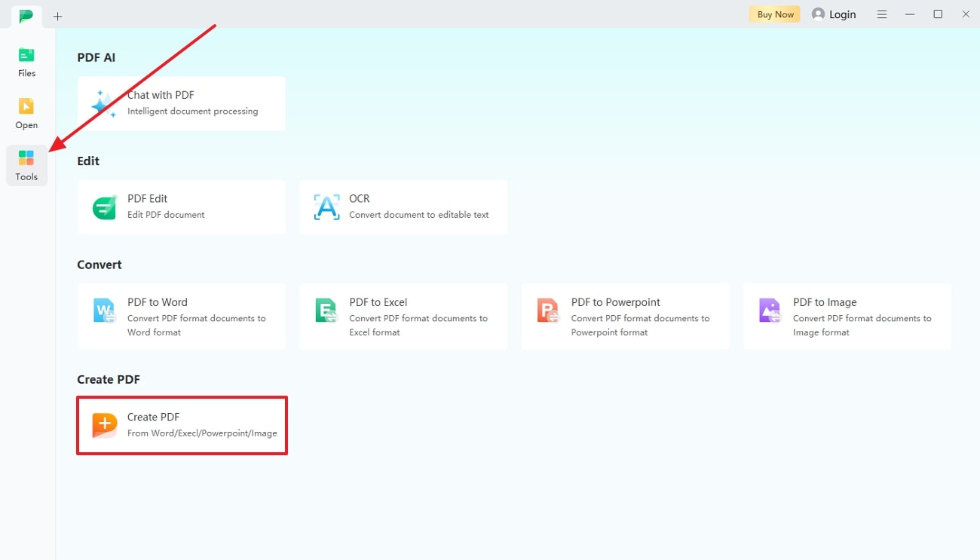Open Chat with PDF title
The height and width of the screenshot is (560, 980).
pos(161,95)
